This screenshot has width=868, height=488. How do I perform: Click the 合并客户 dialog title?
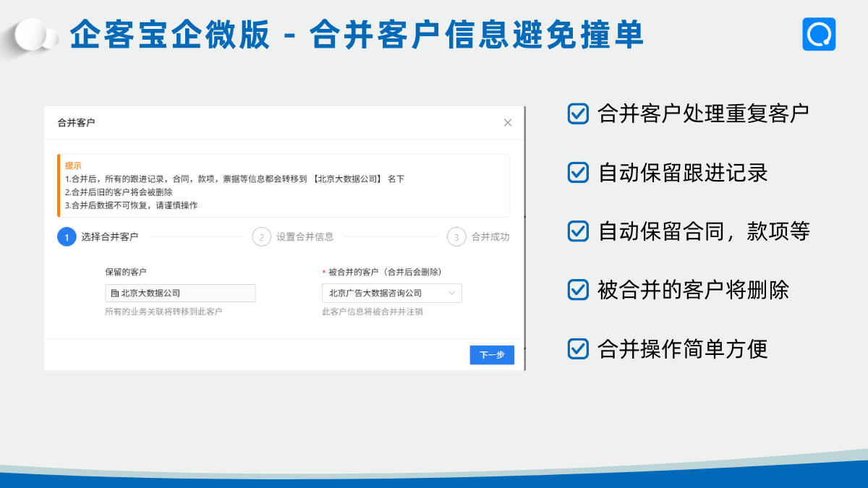click(76, 123)
